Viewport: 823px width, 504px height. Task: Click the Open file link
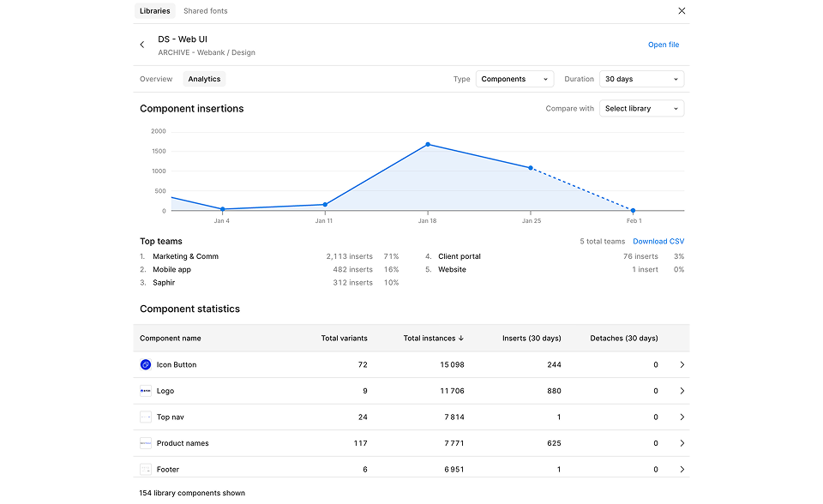pyautogui.click(x=663, y=45)
